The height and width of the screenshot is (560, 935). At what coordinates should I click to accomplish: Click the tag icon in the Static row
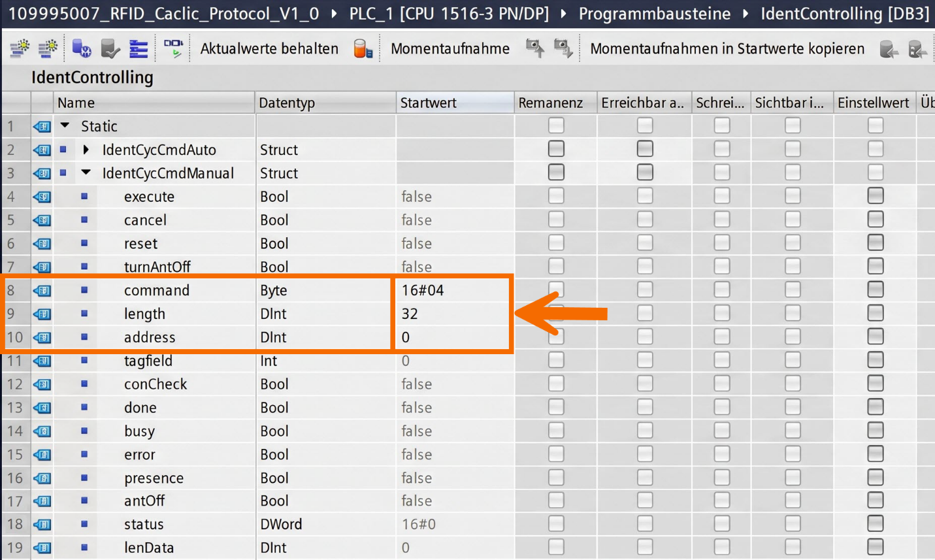pos(42,126)
